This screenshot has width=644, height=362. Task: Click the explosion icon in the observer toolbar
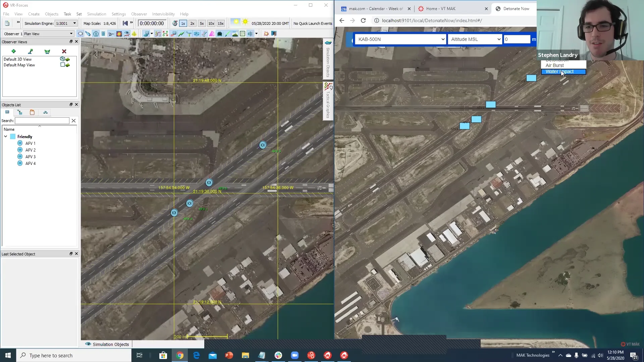[x=266, y=34]
